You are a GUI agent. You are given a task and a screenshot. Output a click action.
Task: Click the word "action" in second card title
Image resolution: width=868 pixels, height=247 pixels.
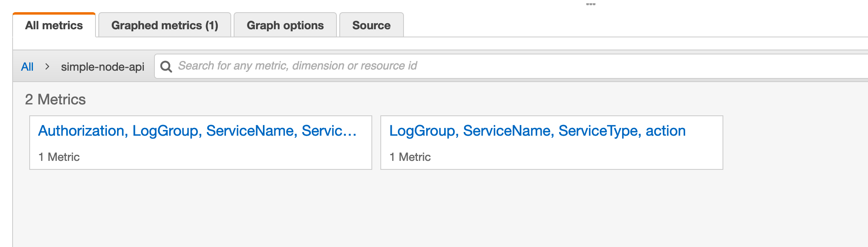[666, 131]
